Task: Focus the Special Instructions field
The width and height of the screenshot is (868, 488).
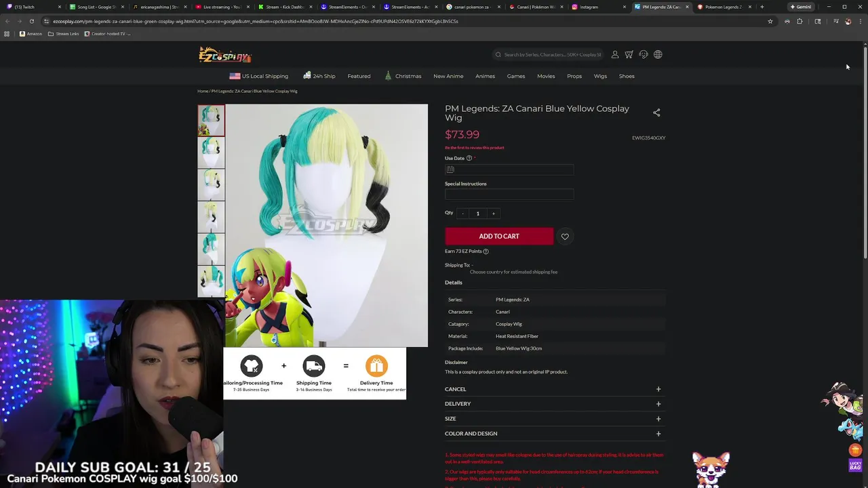Action: pyautogui.click(x=509, y=195)
